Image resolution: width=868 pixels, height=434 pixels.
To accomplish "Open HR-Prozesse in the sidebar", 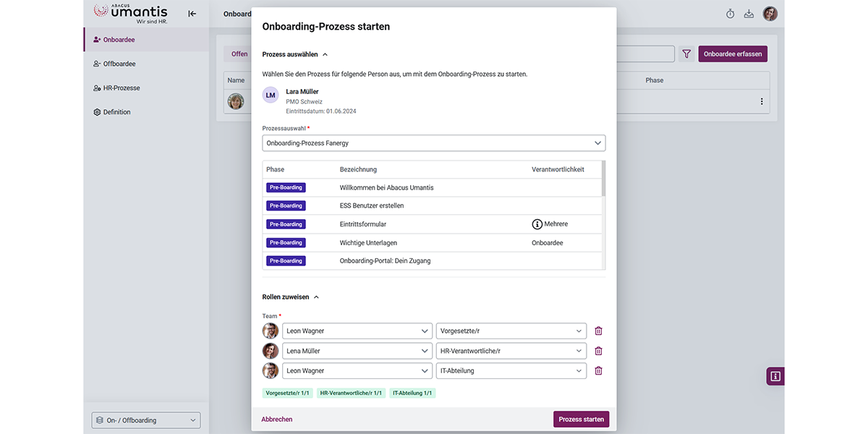I will click(x=122, y=88).
